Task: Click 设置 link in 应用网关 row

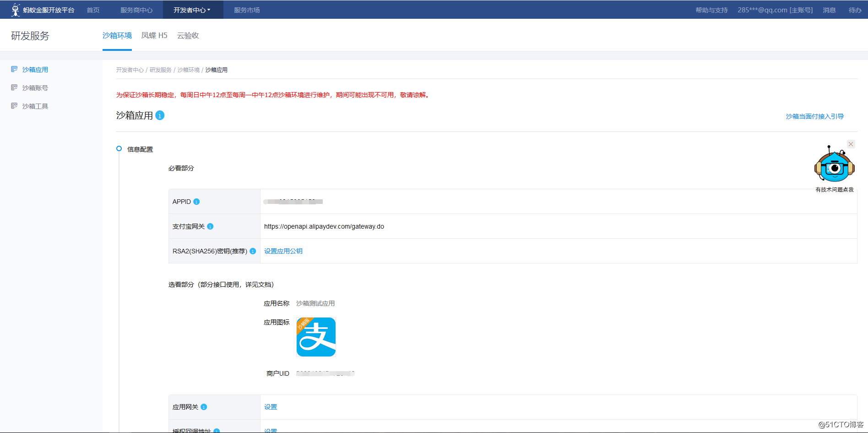Action: (x=271, y=407)
